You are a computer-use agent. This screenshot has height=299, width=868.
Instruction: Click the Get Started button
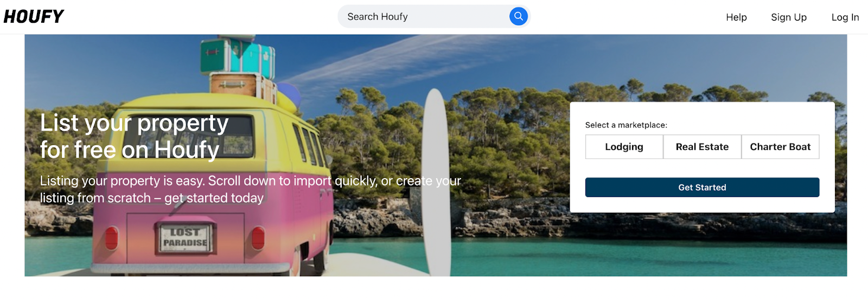coord(702,187)
